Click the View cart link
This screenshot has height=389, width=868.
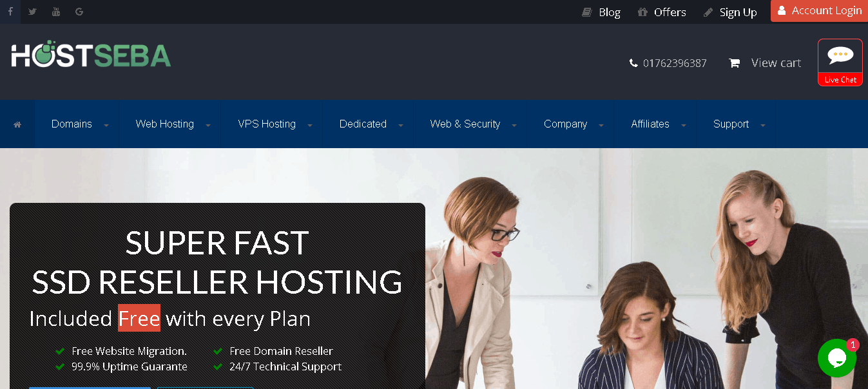[x=776, y=63]
